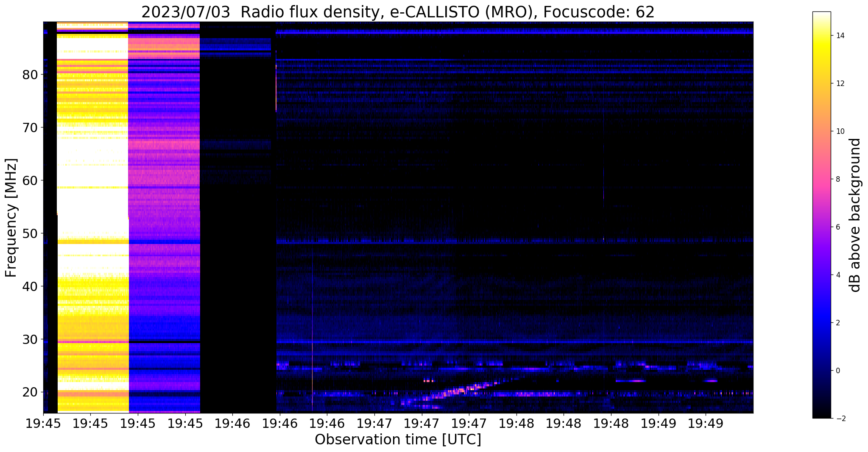The width and height of the screenshot is (868, 452).
Task: Click the "Observation time [UTC]" x-axis label
Action: pos(398,439)
